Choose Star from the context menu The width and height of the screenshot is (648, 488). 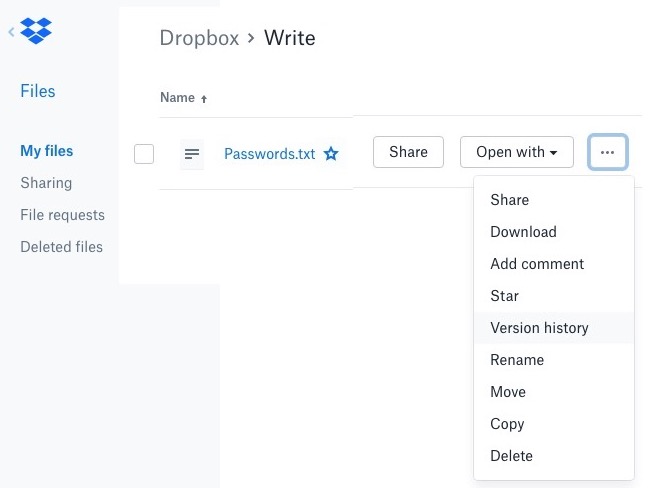pos(554,296)
